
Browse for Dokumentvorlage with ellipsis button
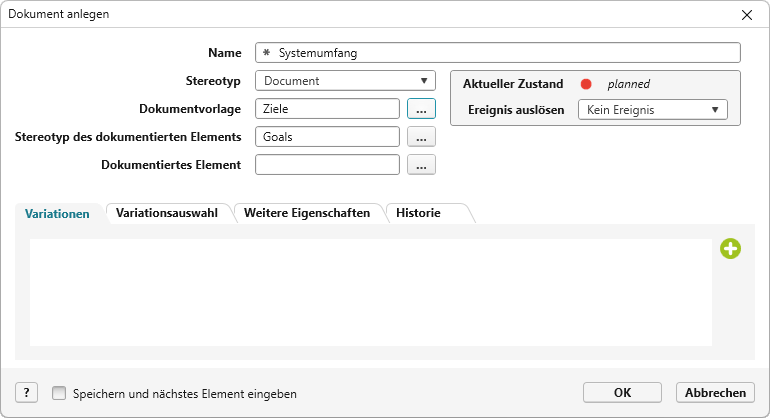421,109
